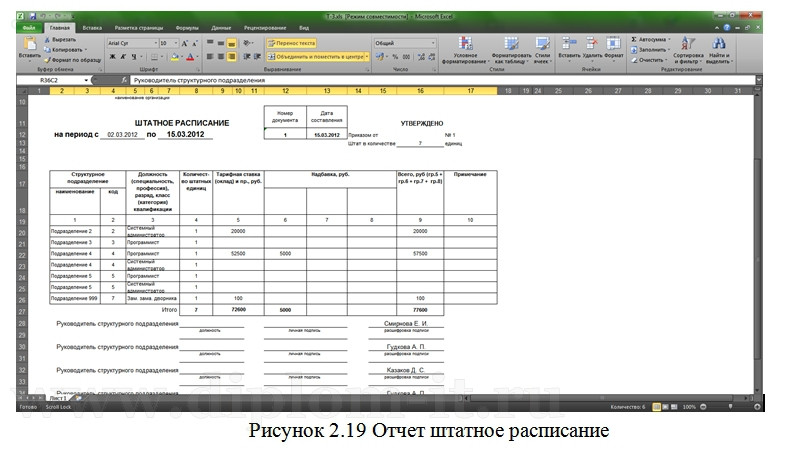
Task: Select Format Painter (Формат по образцу)
Action: [73, 60]
